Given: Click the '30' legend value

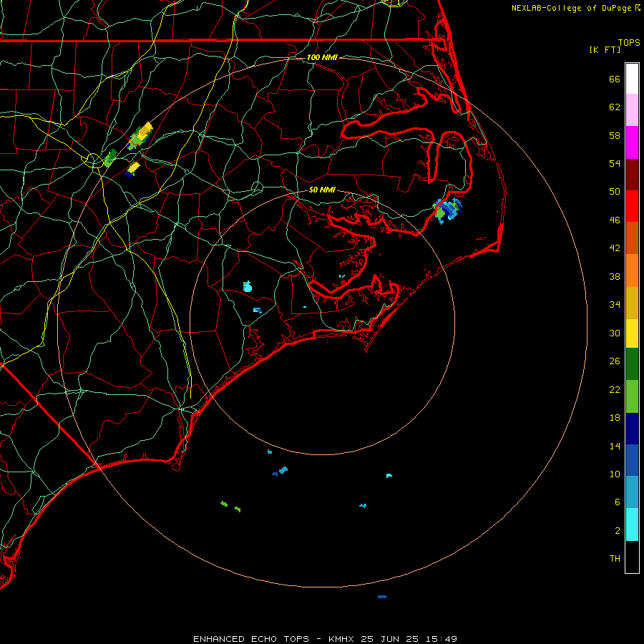Looking at the screenshot, I should coord(615,333).
